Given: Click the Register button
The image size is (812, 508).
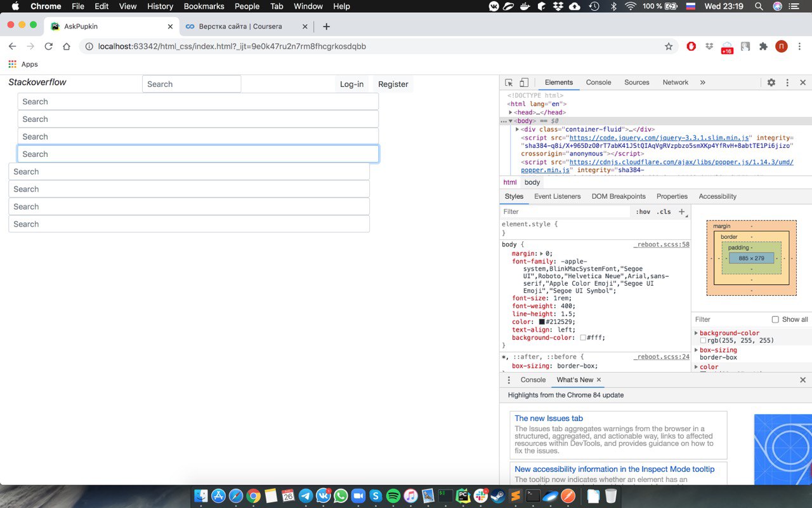Looking at the screenshot, I should click(393, 84).
